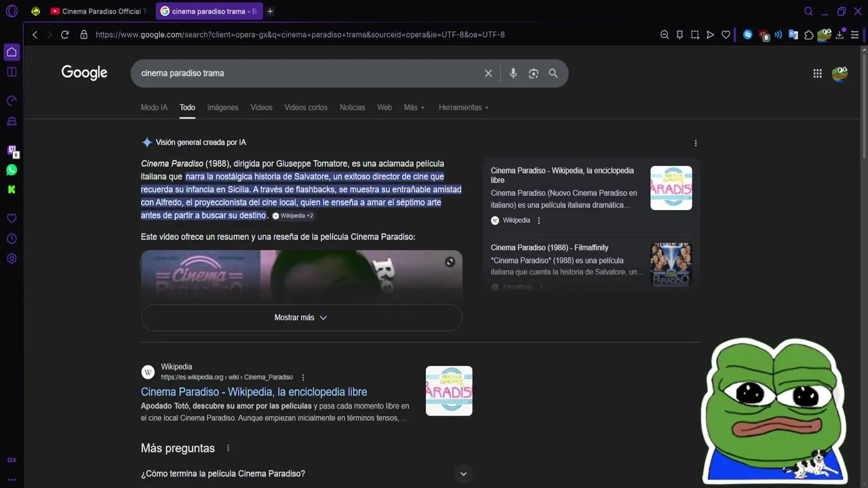Screen dimensions: 868x488
Task: Open the blue sound-waves extension
Action: point(778,35)
